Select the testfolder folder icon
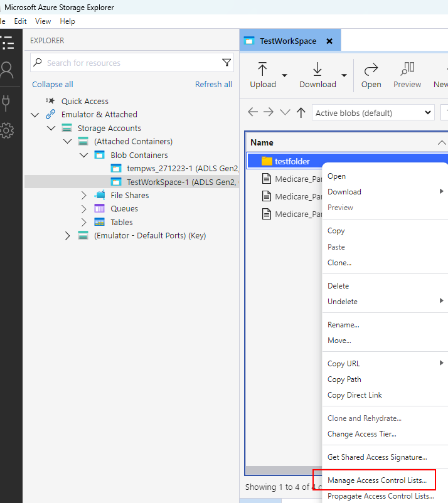 click(x=267, y=161)
